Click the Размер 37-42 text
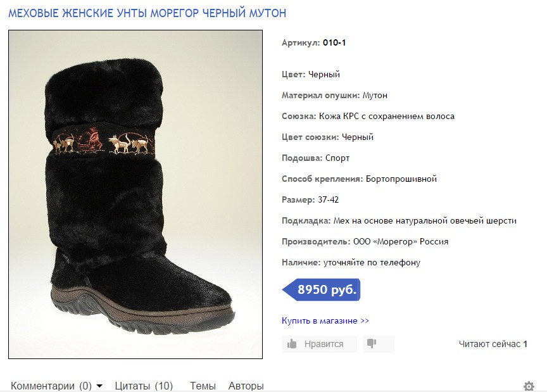Screen dimensions: 547x392 tap(310, 199)
